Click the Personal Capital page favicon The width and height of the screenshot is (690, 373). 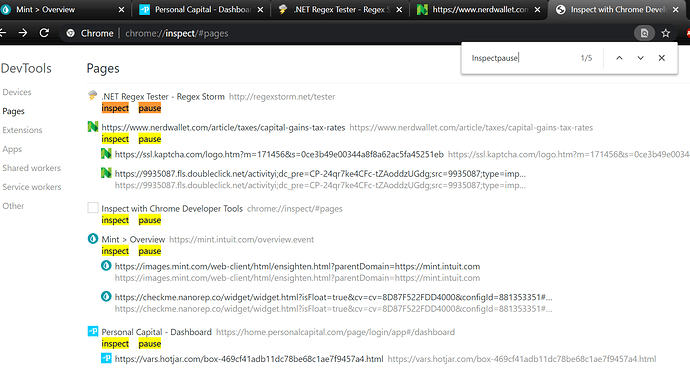(93, 331)
